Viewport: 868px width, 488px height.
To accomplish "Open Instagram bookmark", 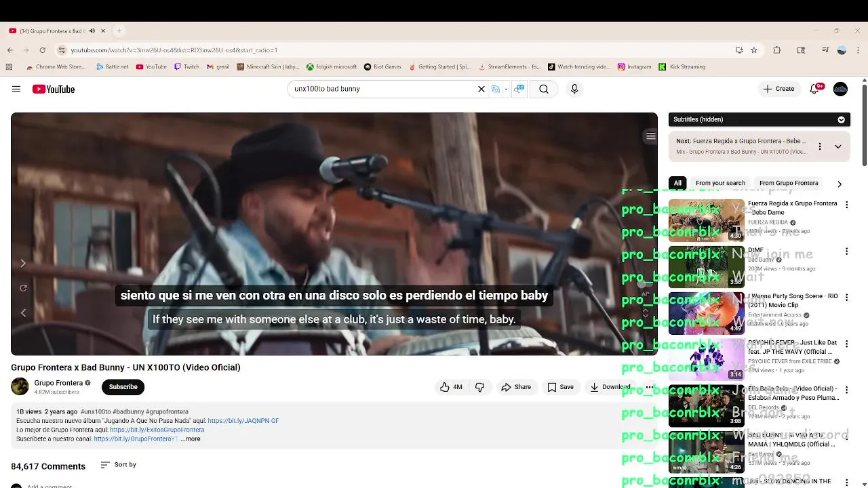I will (634, 67).
